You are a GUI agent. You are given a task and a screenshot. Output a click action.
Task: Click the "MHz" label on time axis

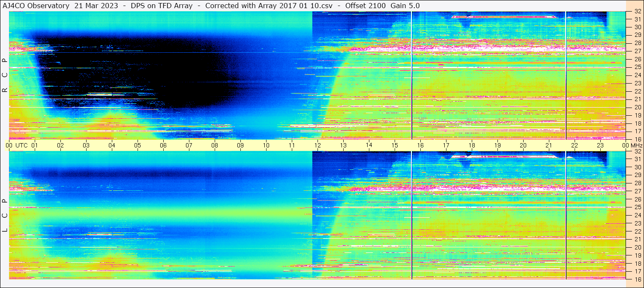[x=636, y=145]
